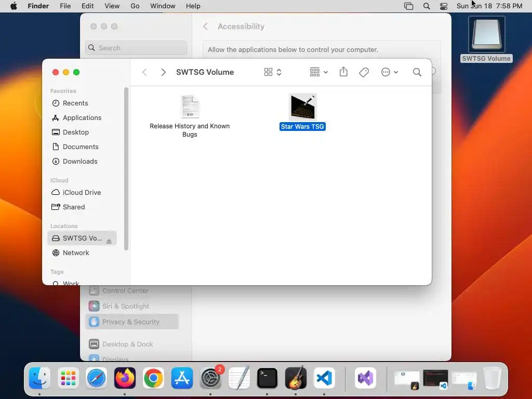This screenshot has width=532, height=399.
Task: Open Control Center from menu bar
Action: pos(444,6)
